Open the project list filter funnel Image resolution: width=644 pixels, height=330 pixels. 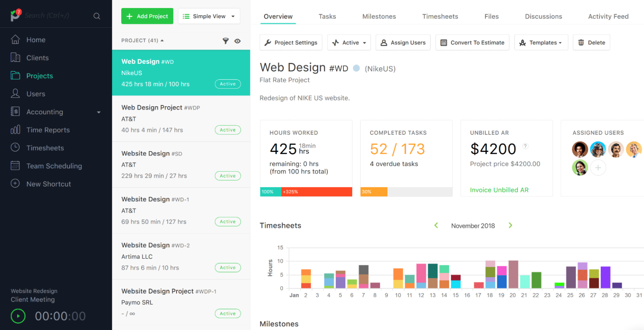click(x=226, y=41)
